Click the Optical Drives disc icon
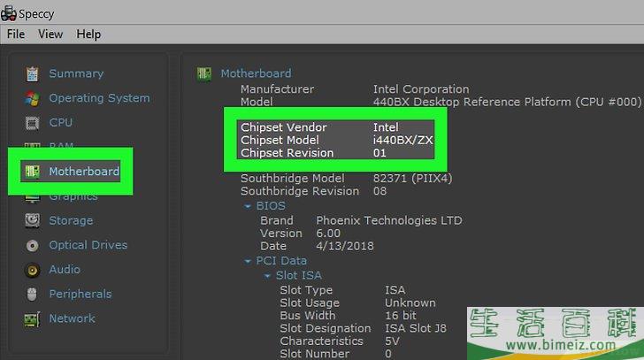This screenshot has width=644, height=360. [x=32, y=246]
